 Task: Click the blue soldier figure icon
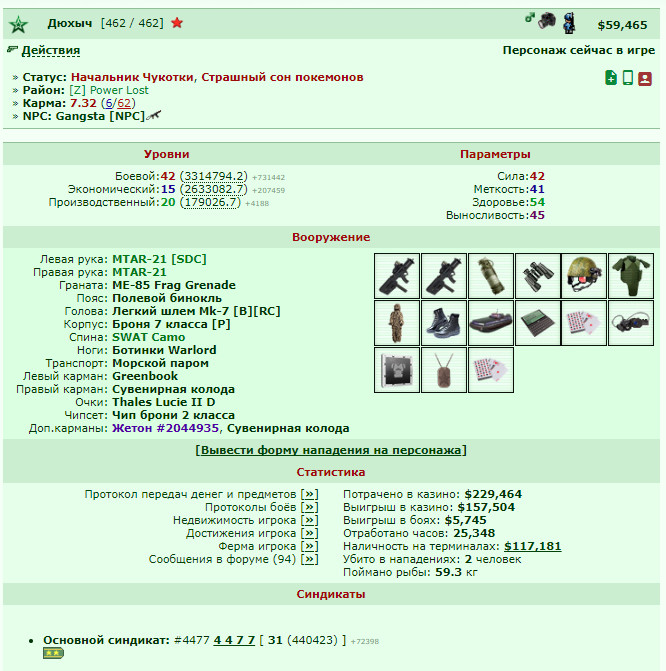coord(569,23)
